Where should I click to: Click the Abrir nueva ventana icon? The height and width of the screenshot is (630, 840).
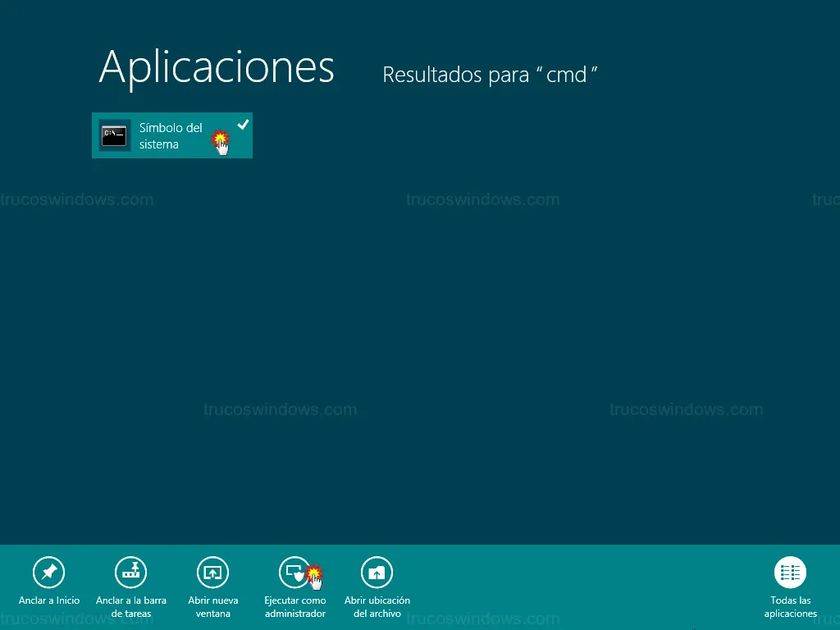click(213, 572)
